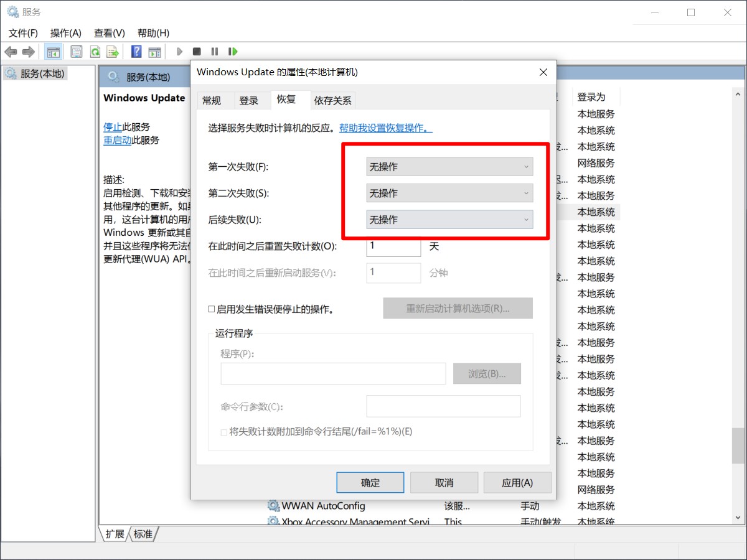Open the 操作 menu
Image resolution: width=747 pixels, height=560 pixels.
(x=65, y=33)
